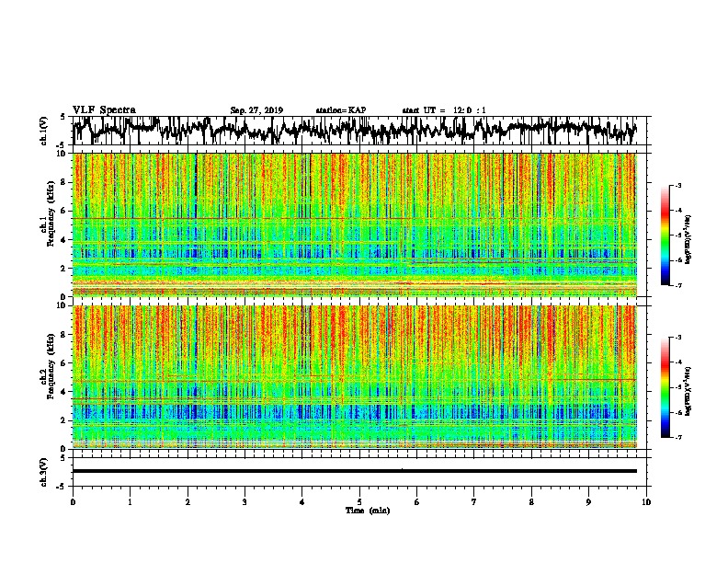Click the time axis tick label "5"
Viewport: 728px width, 563px height.
pos(359,502)
